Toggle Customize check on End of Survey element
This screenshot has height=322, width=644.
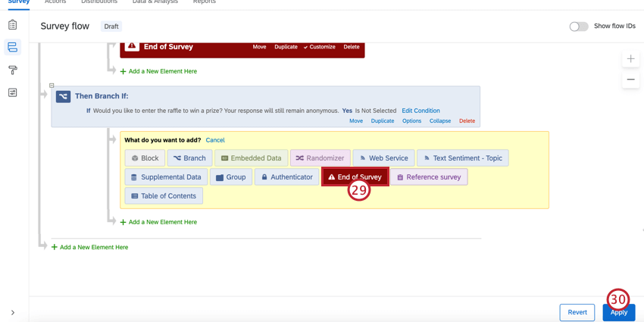319,47
